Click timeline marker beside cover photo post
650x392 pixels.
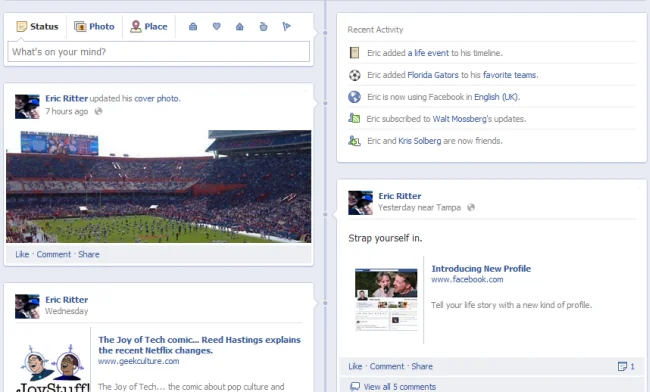pyautogui.click(x=325, y=103)
